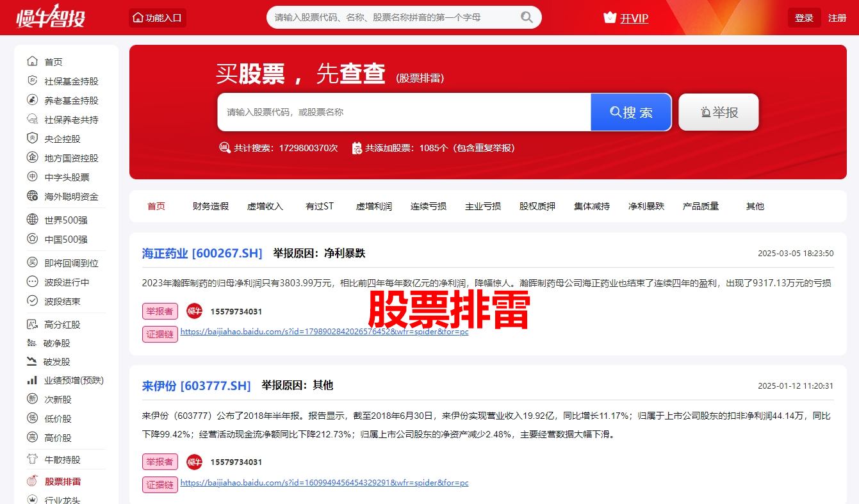Open 海正药业 [600267.SH] stock link
Image resolution: width=859 pixels, height=504 pixels.
[x=202, y=253]
